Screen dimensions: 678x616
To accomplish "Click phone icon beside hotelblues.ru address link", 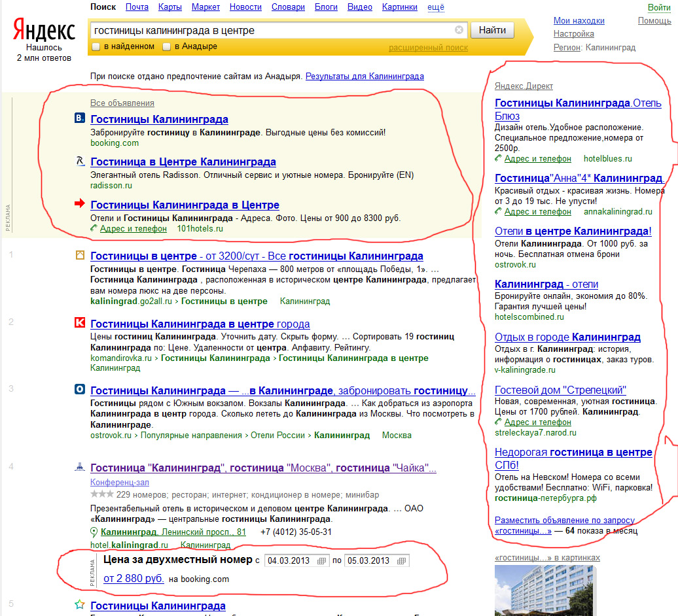I will [498, 158].
